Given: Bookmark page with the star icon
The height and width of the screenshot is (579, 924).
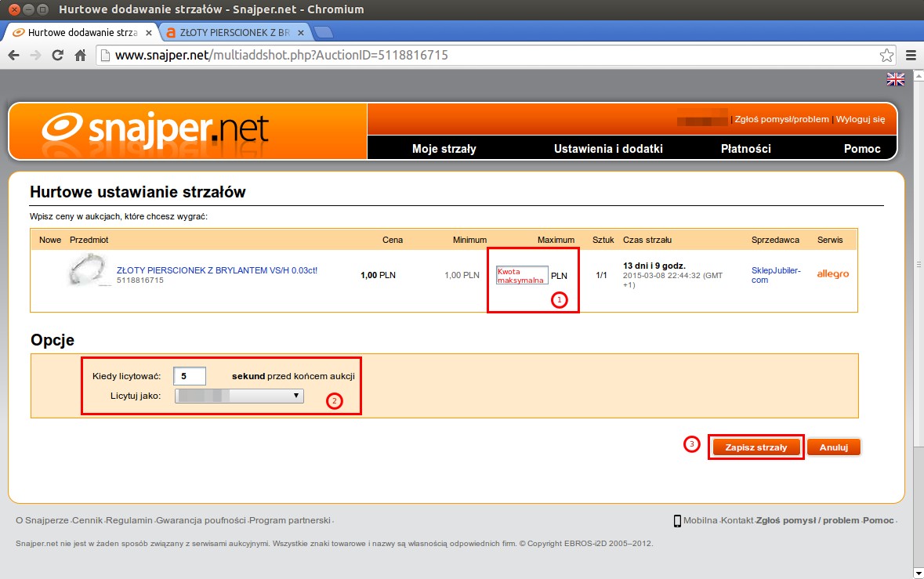Looking at the screenshot, I should click(886, 56).
